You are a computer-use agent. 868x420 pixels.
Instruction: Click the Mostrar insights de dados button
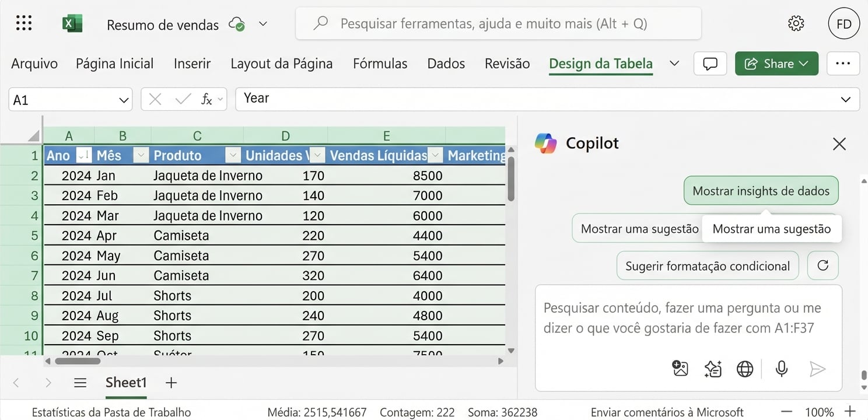761,190
